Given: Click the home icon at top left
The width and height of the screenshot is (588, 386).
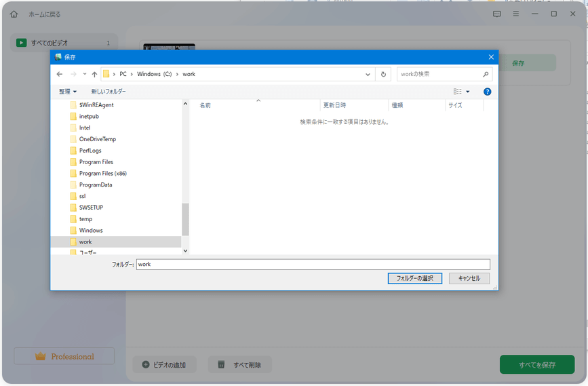Looking at the screenshot, I should click(14, 14).
